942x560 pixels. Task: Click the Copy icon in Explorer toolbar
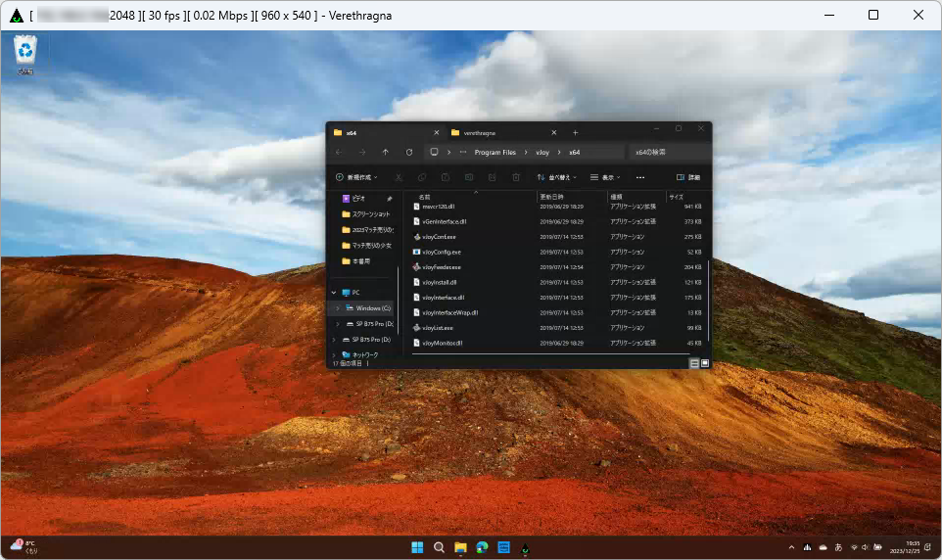[x=422, y=177]
